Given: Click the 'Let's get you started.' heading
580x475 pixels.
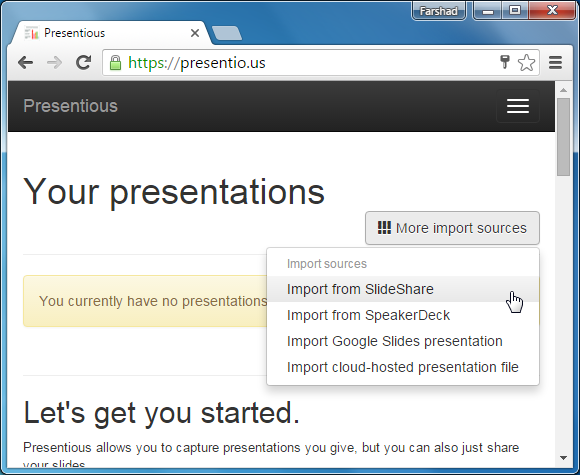Looking at the screenshot, I should click(162, 413).
